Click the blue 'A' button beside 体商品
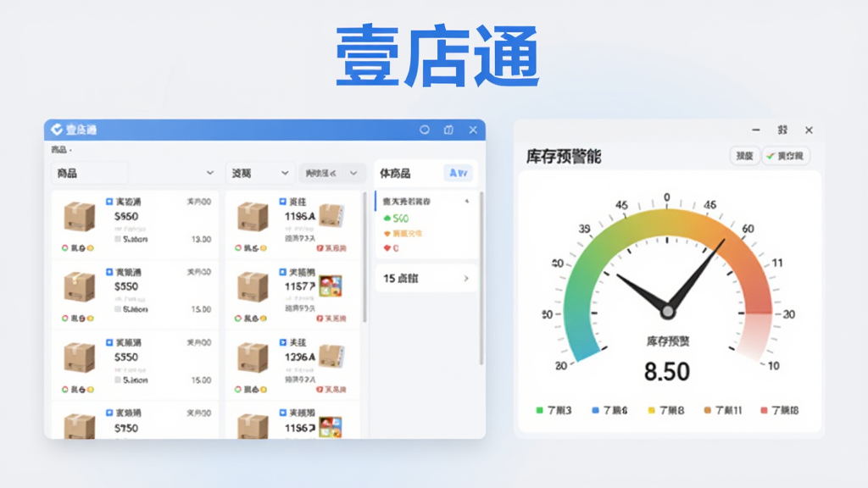The height and width of the screenshot is (488, 868). point(459,173)
